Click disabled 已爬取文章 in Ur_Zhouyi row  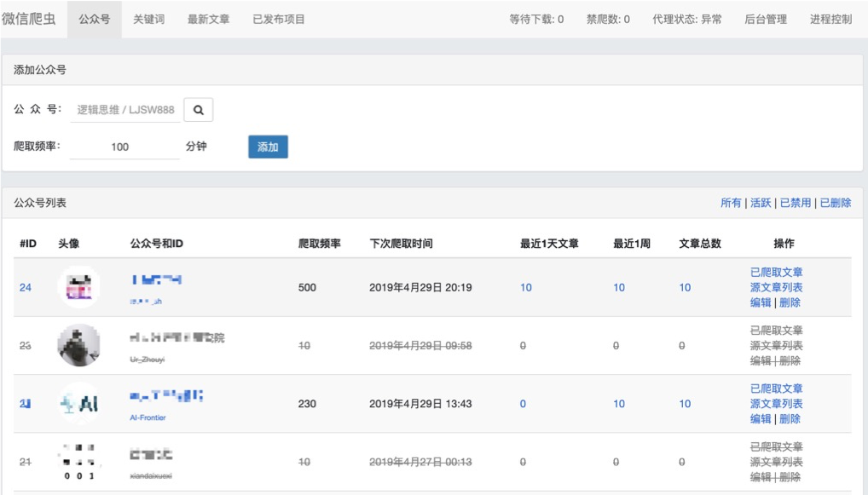click(x=776, y=331)
